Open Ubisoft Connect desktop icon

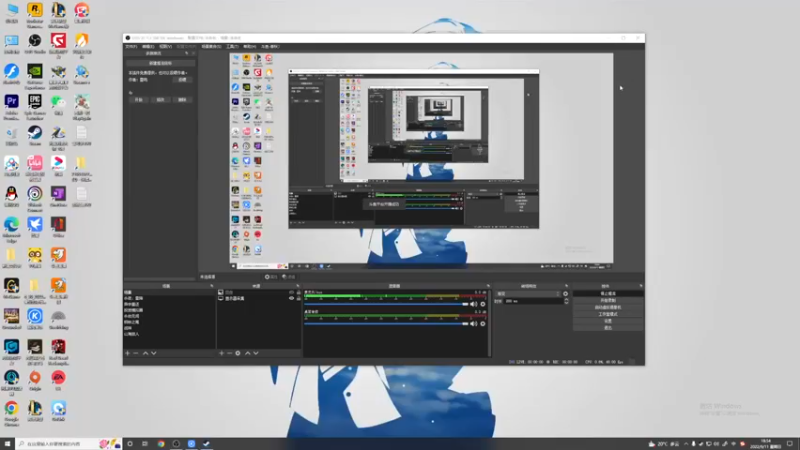click(35, 198)
